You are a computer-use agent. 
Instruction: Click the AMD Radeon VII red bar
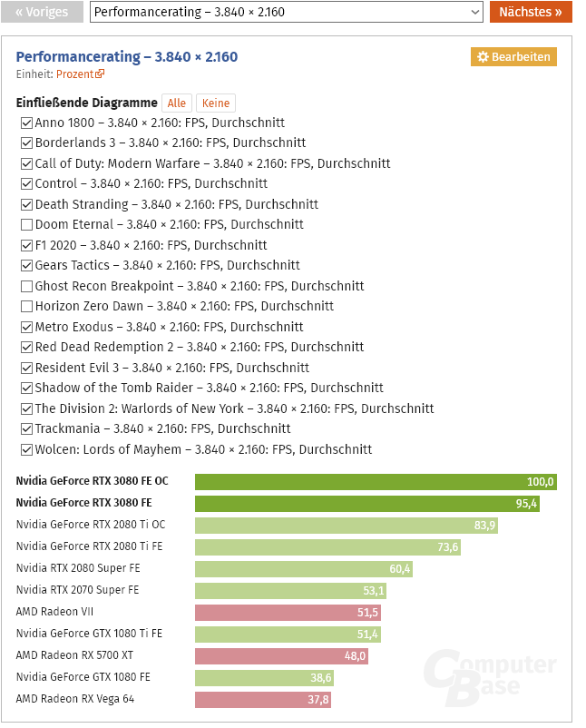pyautogui.click(x=288, y=613)
